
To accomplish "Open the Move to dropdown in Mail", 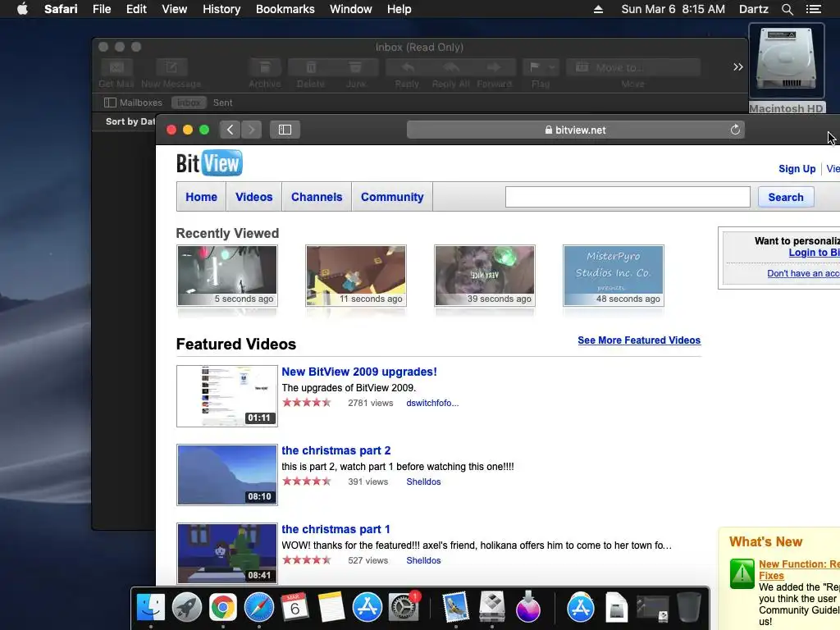I will coord(632,67).
